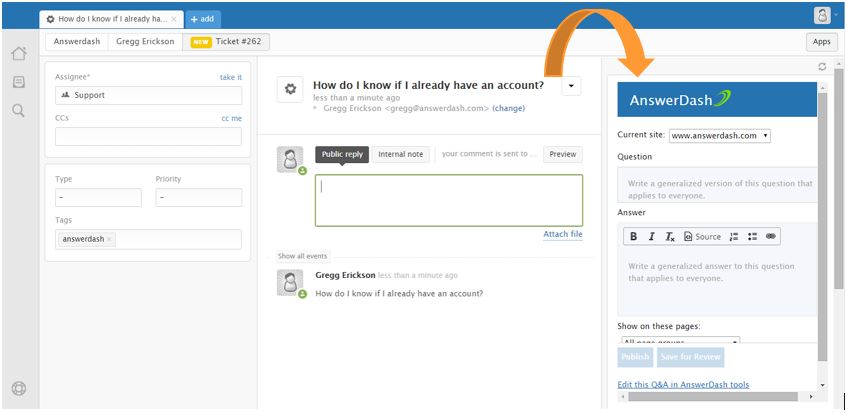
Task: Open the Current site dropdown
Action: pyautogui.click(x=720, y=136)
